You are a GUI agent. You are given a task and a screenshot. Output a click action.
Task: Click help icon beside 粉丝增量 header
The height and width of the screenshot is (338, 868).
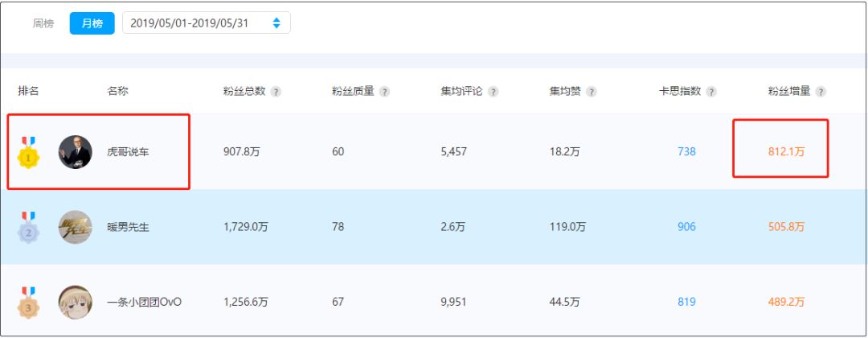tap(820, 92)
